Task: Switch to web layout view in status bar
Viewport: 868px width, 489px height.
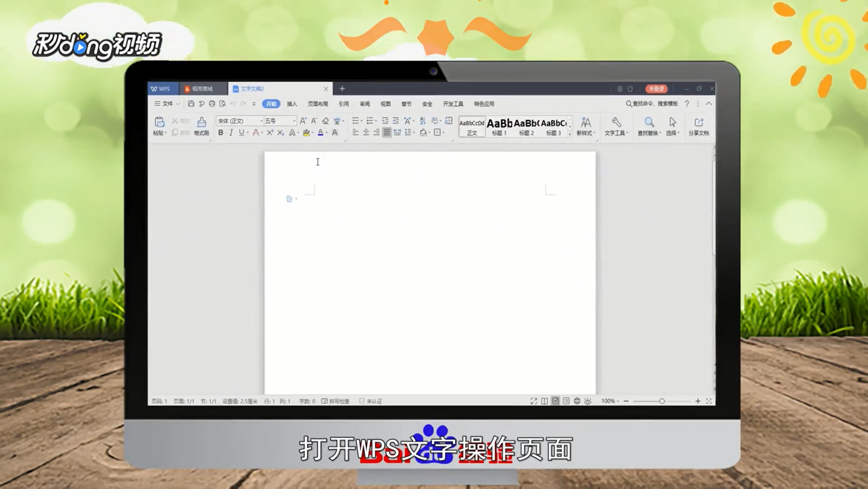Action: tap(577, 401)
